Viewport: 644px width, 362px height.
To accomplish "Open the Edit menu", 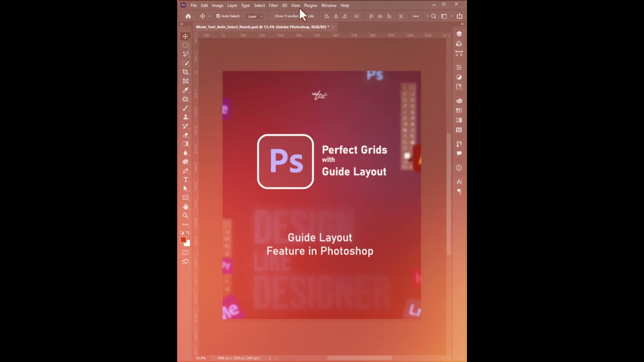I will click(x=204, y=6).
